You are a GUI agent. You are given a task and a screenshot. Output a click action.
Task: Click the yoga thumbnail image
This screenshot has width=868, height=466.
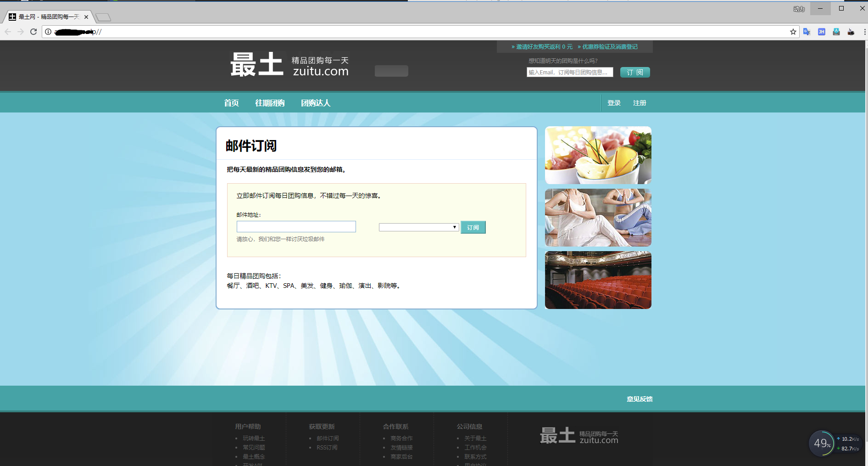click(x=598, y=218)
